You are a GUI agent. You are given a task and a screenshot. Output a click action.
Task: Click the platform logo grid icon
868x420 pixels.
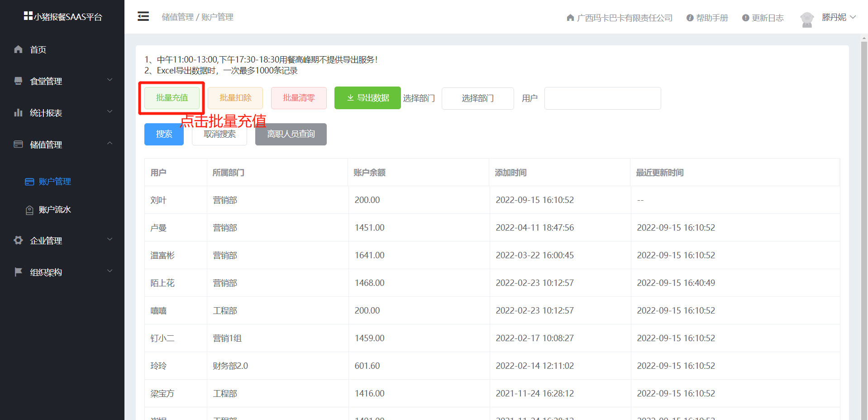28,16
